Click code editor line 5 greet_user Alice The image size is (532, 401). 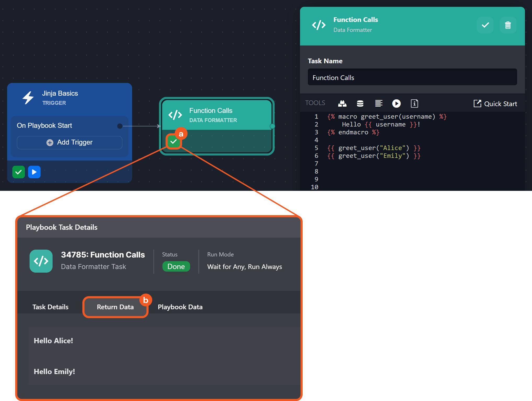373,148
